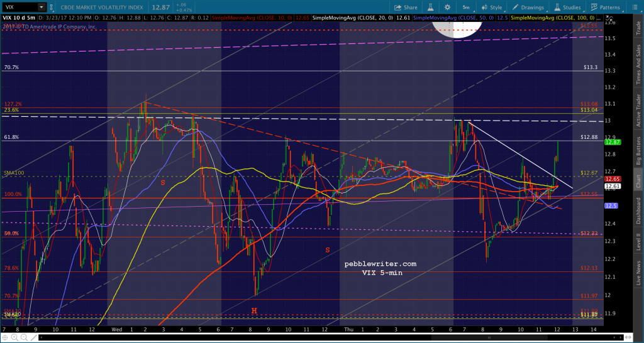Click the SMA100 label on the left
644x343 pixels.
coord(13,173)
